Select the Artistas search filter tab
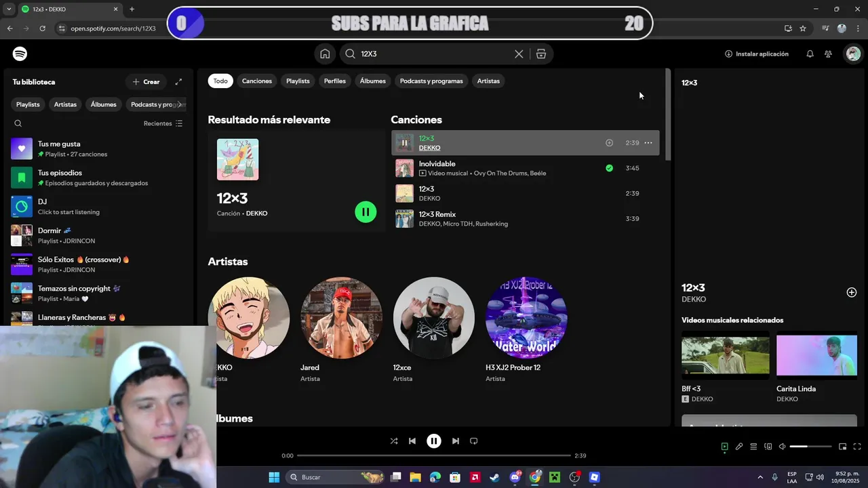This screenshot has height=488, width=868. 488,81
